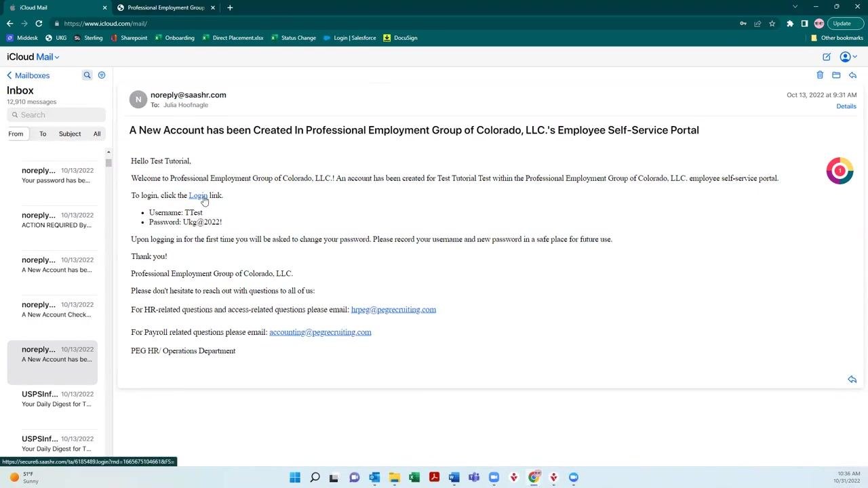
Task: Select the To search filter
Action: (x=43, y=134)
